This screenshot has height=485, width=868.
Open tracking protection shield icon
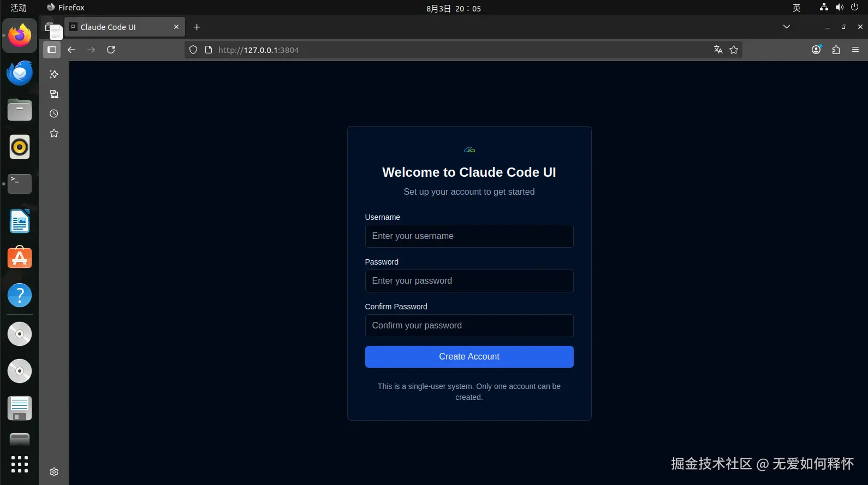(x=193, y=50)
